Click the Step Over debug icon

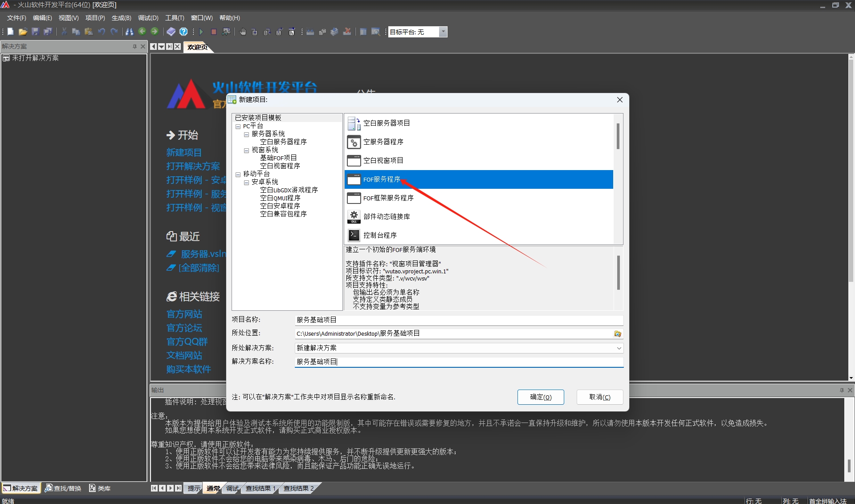[x=267, y=32]
